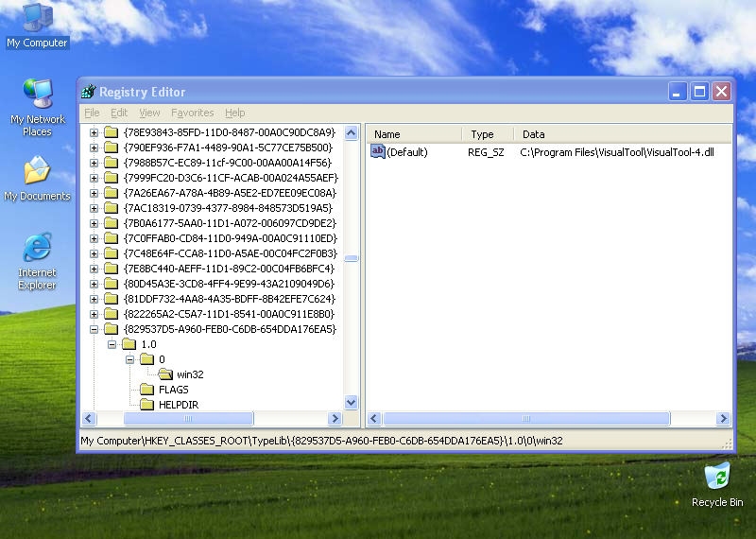Screen dimensions: 756x539
Task: Click the Registry Editor title bar icon
Action: pos(89,91)
